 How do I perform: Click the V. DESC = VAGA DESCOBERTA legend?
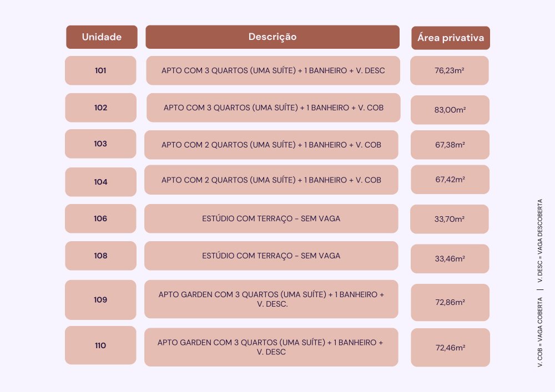click(539, 241)
